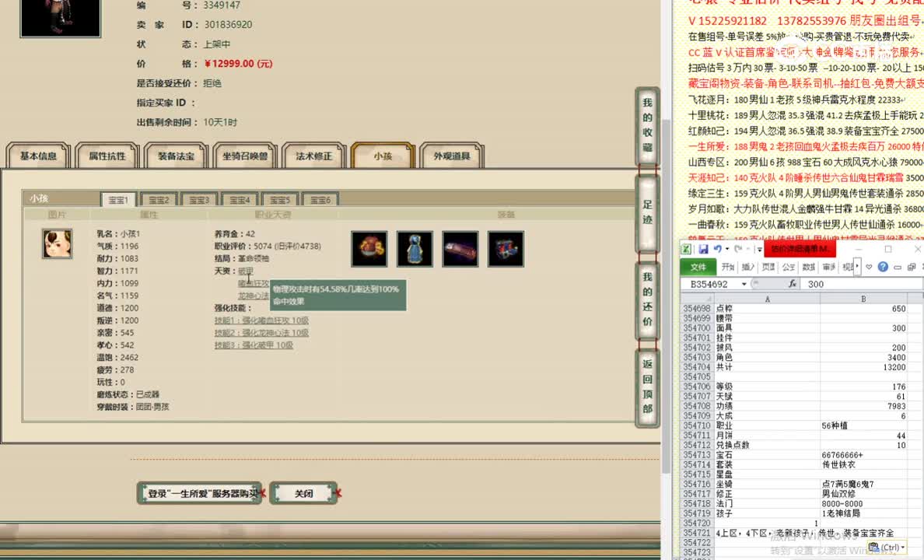Expand the 足迹 side panel
The image size is (924, 560).
[647, 215]
